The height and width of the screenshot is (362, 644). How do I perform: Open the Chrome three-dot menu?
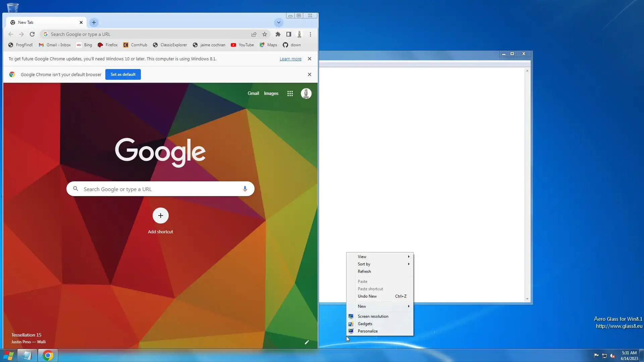point(310,34)
